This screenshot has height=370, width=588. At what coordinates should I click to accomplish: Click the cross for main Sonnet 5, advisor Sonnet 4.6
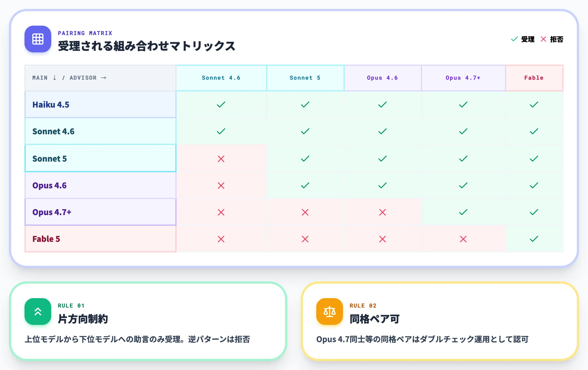pos(221,159)
